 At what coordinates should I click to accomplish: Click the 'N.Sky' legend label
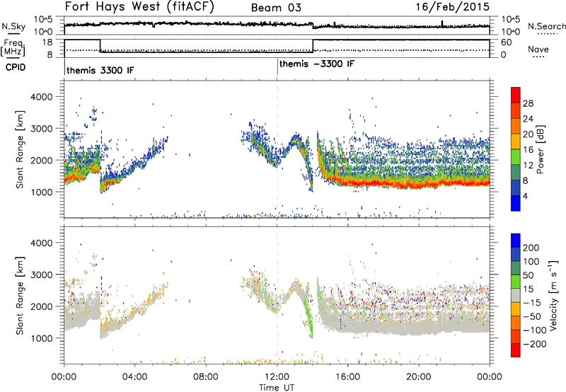pos(13,26)
